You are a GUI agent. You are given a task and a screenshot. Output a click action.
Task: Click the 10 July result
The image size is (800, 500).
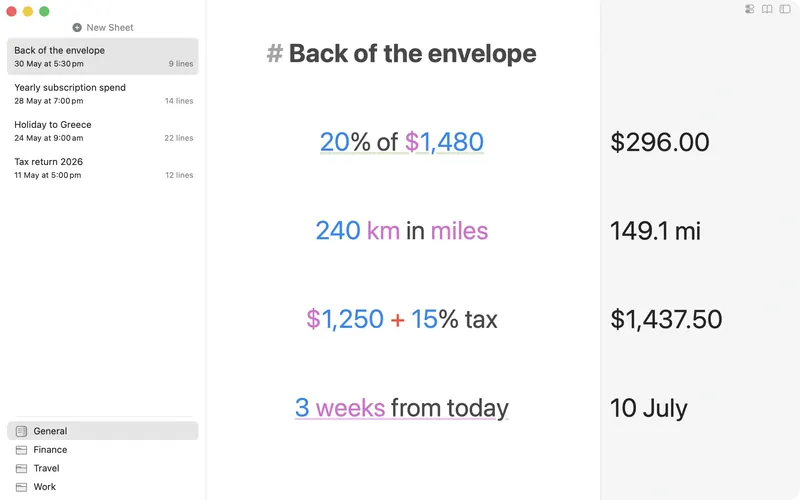click(648, 408)
